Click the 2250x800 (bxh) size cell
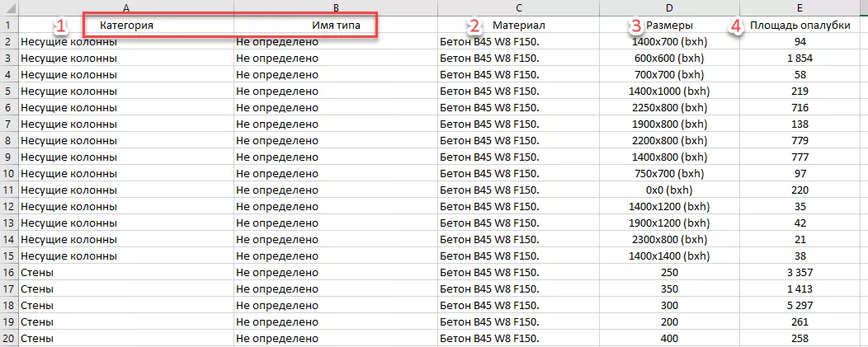 668,108
